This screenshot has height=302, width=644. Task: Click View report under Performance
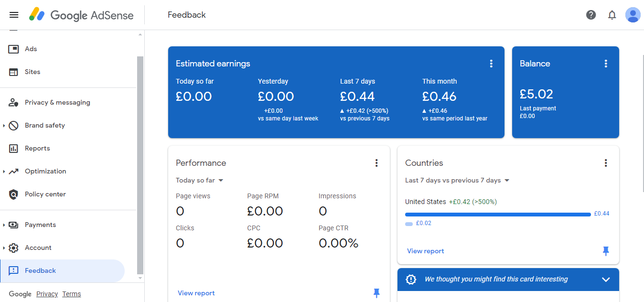(196, 293)
